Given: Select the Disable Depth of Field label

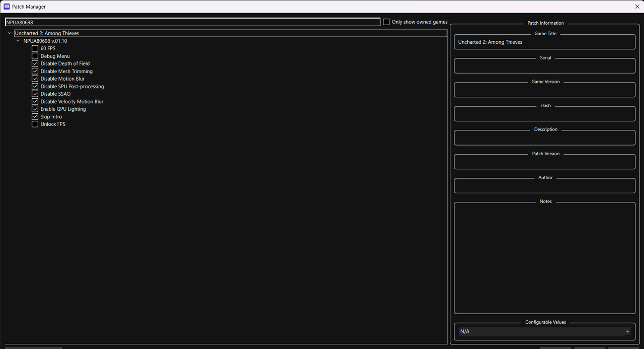Looking at the screenshot, I should pos(65,63).
